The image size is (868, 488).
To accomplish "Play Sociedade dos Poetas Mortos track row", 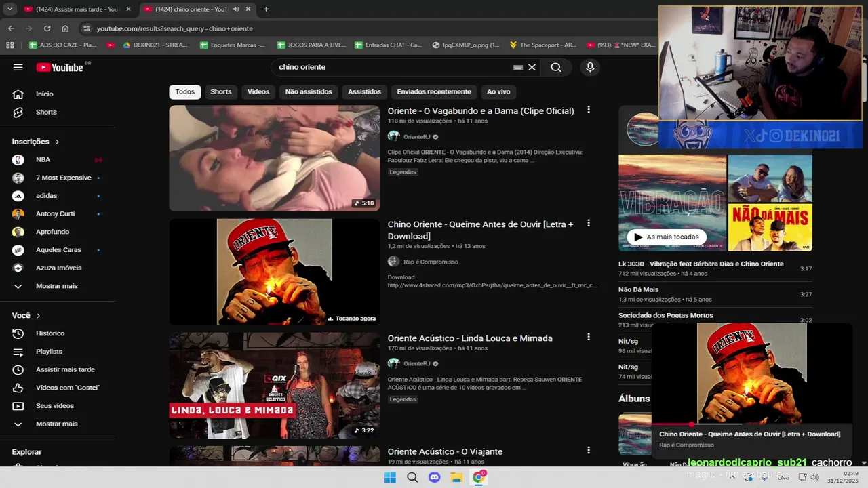I will click(x=715, y=319).
